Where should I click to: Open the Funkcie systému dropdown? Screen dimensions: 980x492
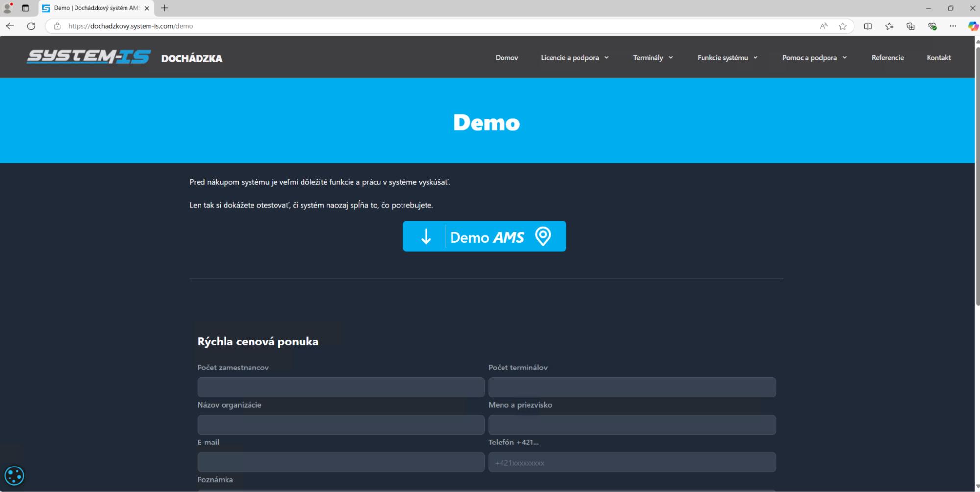[727, 58]
